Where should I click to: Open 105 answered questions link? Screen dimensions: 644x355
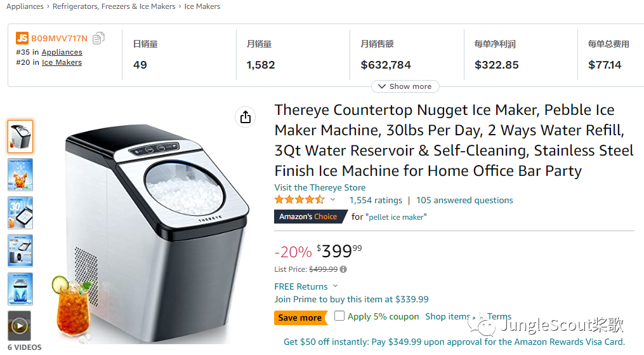[464, 200]
